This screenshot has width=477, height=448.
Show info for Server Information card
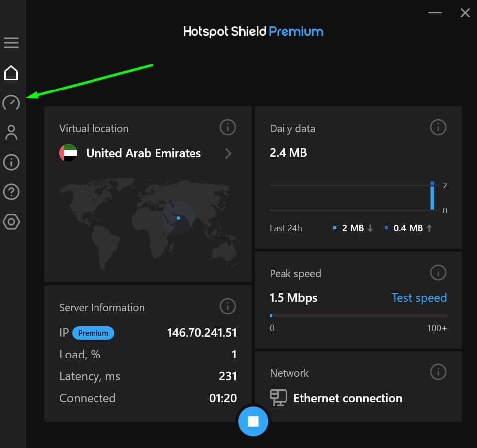click(227, 306)
